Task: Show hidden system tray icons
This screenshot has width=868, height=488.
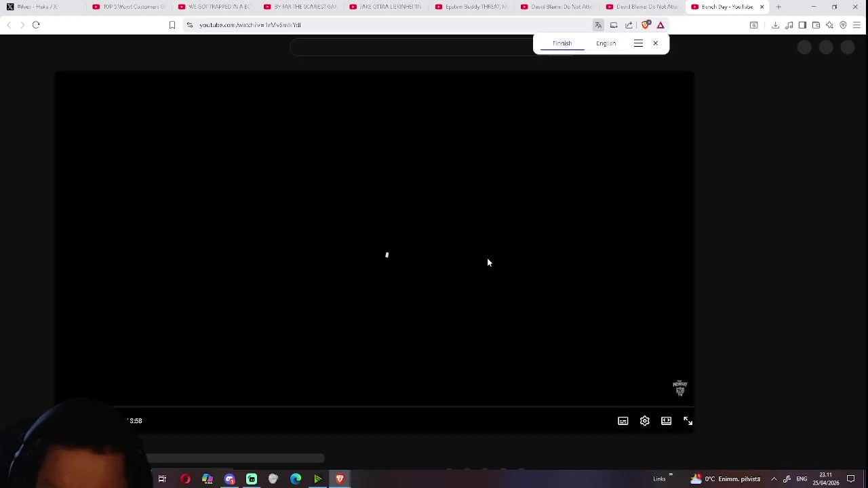Action: pyautogui.click(x=774, y=479)
